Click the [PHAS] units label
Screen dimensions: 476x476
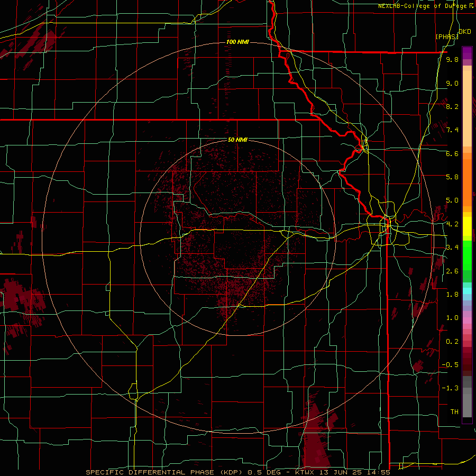pos(447,36)
